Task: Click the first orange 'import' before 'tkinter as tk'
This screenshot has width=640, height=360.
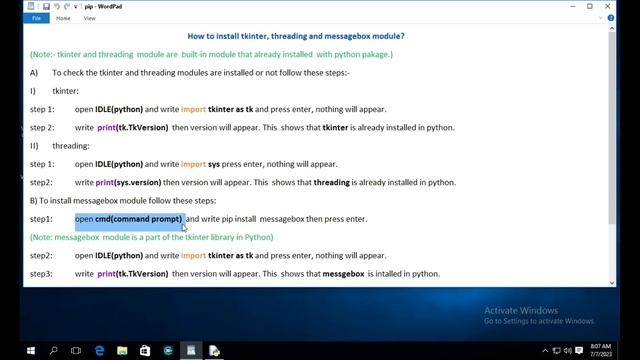Action: pos(193,109)
